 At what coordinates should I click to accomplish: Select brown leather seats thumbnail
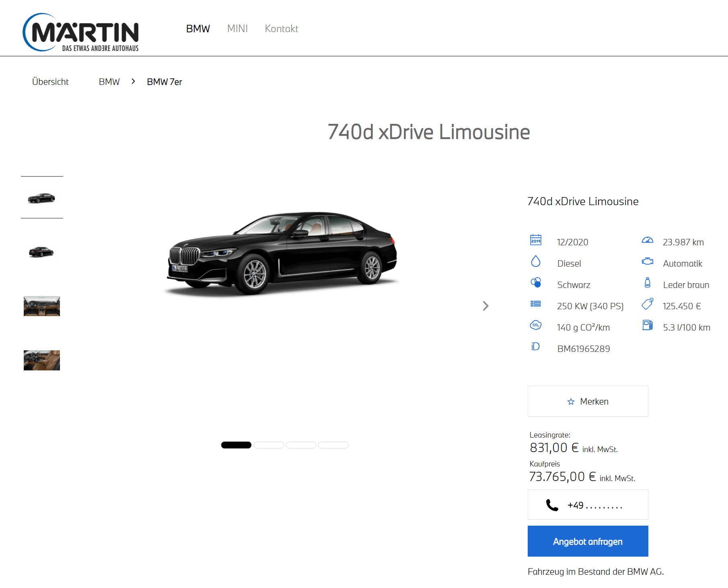point(42,360)
